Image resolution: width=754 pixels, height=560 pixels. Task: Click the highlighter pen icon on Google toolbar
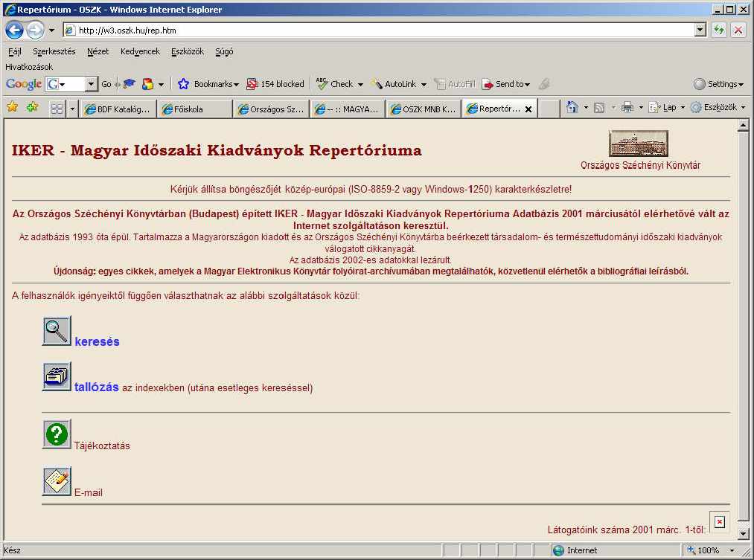pyautogui.click(x=544, y=84)
